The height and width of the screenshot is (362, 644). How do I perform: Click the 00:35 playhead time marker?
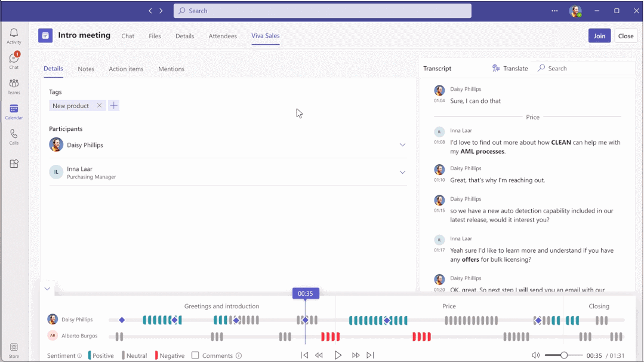[306, 293]
